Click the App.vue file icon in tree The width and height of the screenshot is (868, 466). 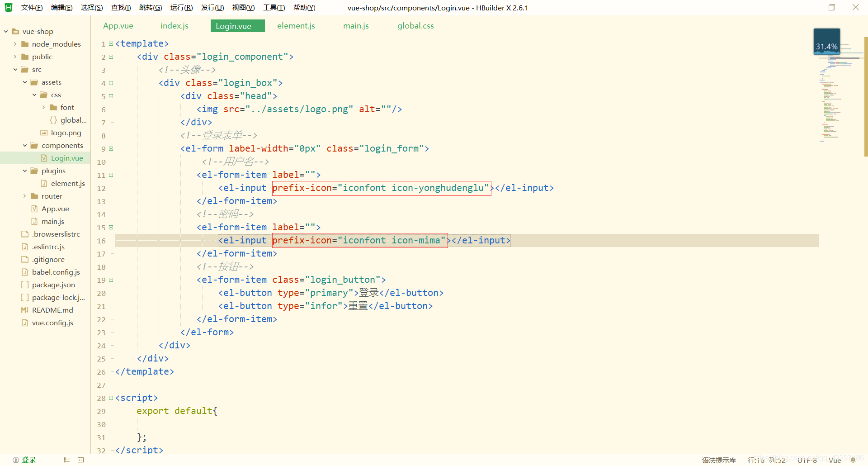(x=34, y=209)
